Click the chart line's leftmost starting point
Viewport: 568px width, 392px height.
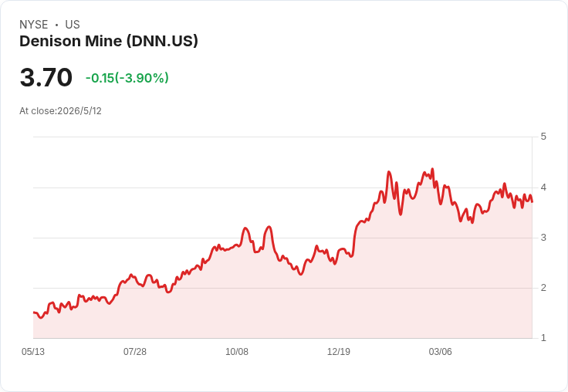[x=34, y=313]
